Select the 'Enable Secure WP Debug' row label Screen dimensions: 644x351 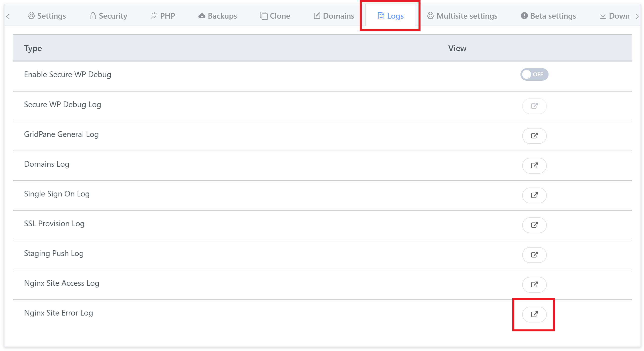tap(67, 74)
